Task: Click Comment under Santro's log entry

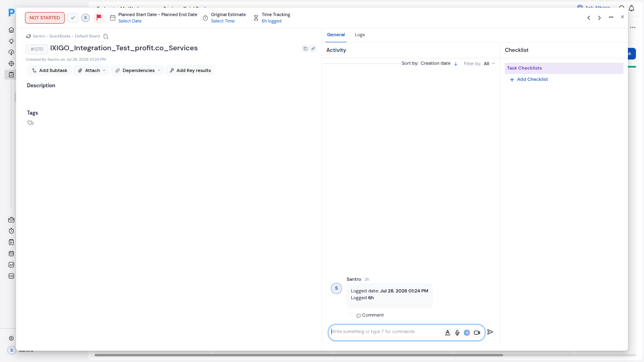Action: click(x=370, y=315)
